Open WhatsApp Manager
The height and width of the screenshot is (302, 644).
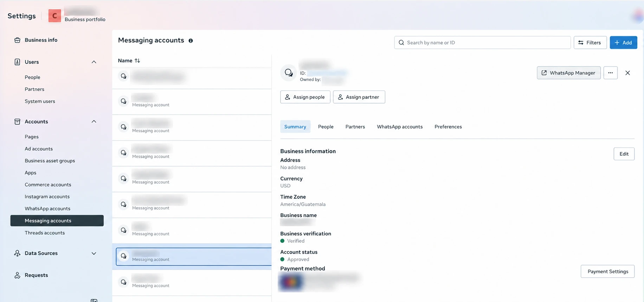click(x=569, y=73)
